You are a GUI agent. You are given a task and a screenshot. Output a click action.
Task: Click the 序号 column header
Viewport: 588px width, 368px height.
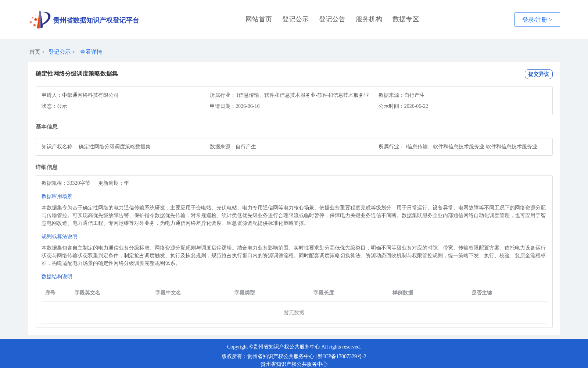tap(50, 293)
